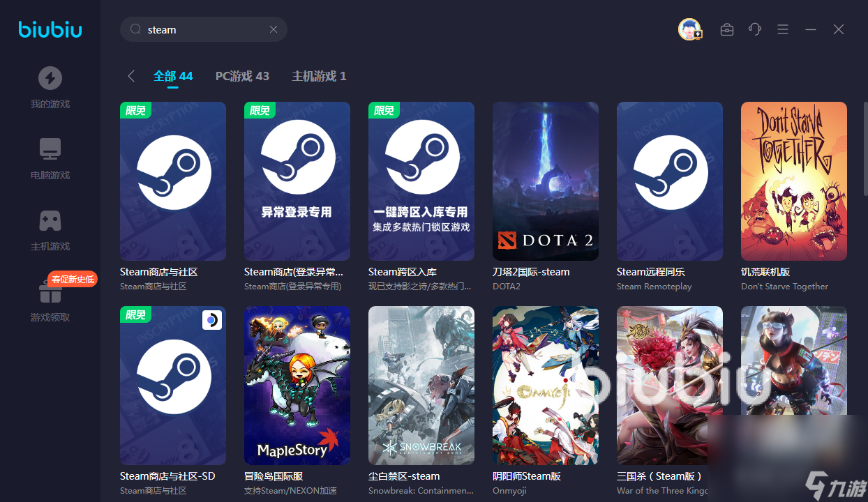
Task: Click 支持Steam/NEXON加速 subtitle text
Action: (290, 491)
